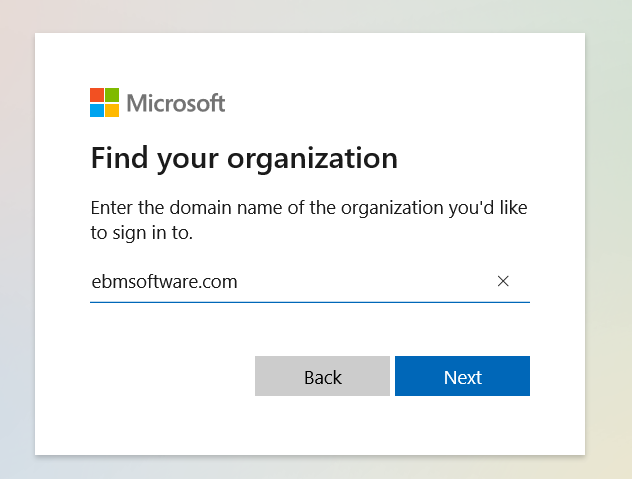Image resolution: width=632 pixels, height=479 pixels.
Task: Click the word Next on the blue button
Action: click(x=463, y=378)
